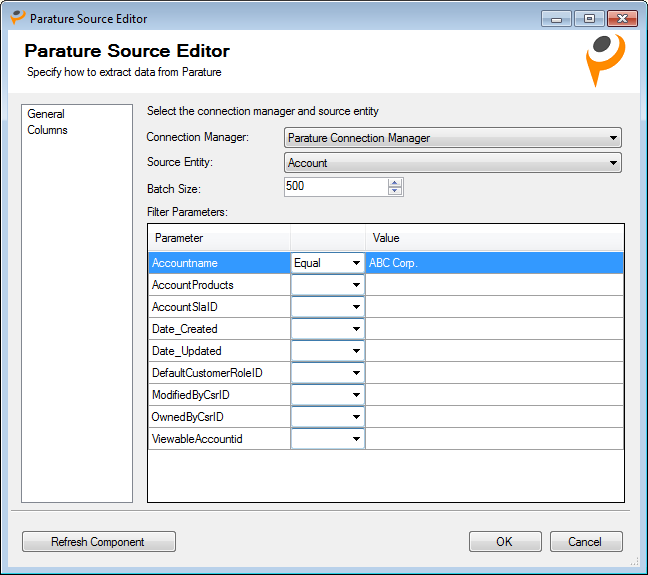Expand the Connection Manager dropdown
This screenshot has height=575, width=648.
click(x=453, y=138)
